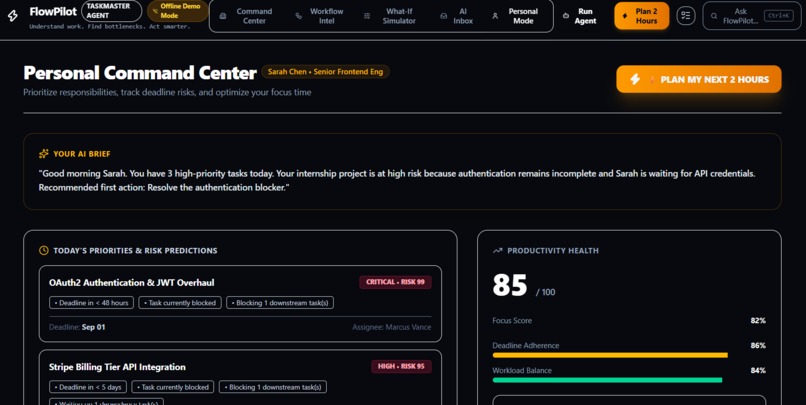Click the Deadline in < 5 days tag
The height and width of the screenshot is (405, 806).
pyautogui.click(x=88, y=387)
